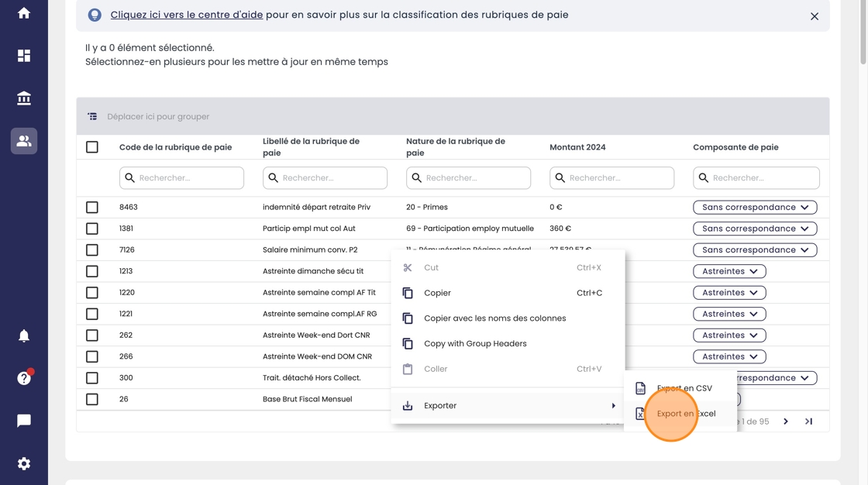The width and height of the screenshot is (868, 485).
Task: Expand Astreintes dropdown for row 1213
Action: pos(729,271)
